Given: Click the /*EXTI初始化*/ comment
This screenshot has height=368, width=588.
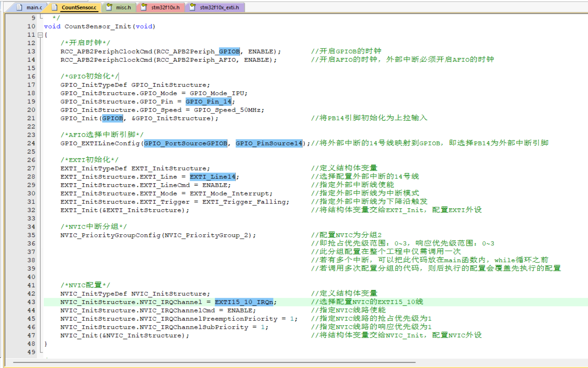Looking at the screenshot, I should pos(89,160).
